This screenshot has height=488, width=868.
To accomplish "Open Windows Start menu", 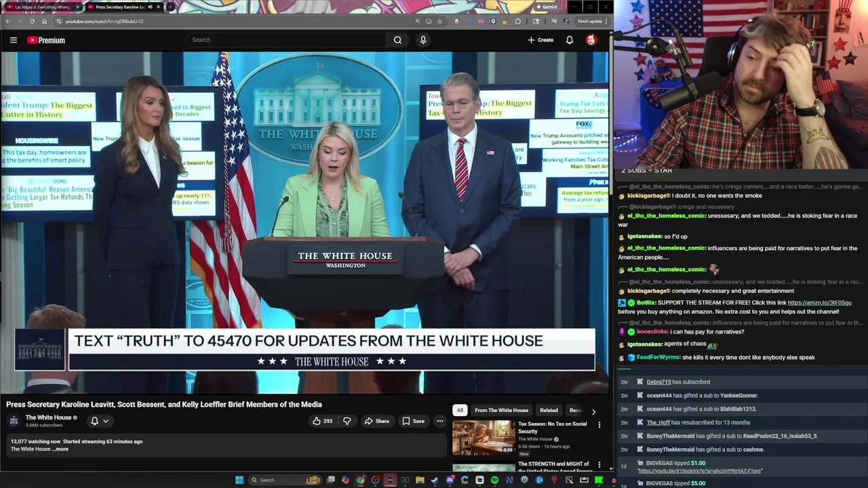I will pyautogui.click(x=239, y=480).
